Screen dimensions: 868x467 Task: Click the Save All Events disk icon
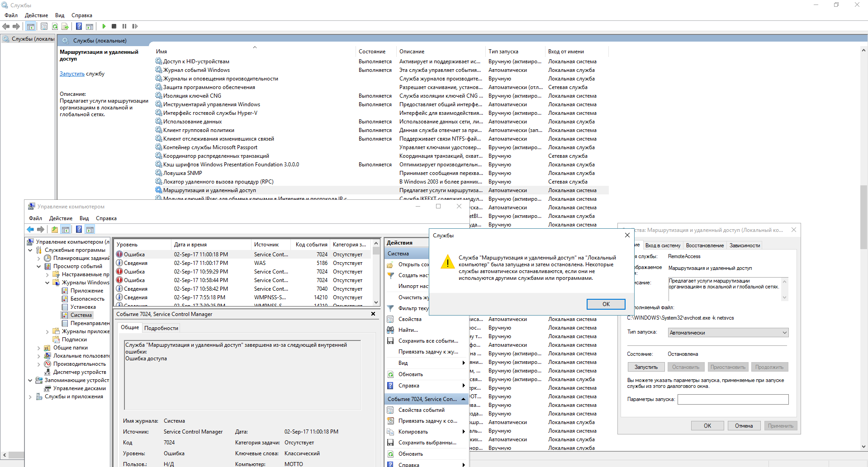point(390,341)
